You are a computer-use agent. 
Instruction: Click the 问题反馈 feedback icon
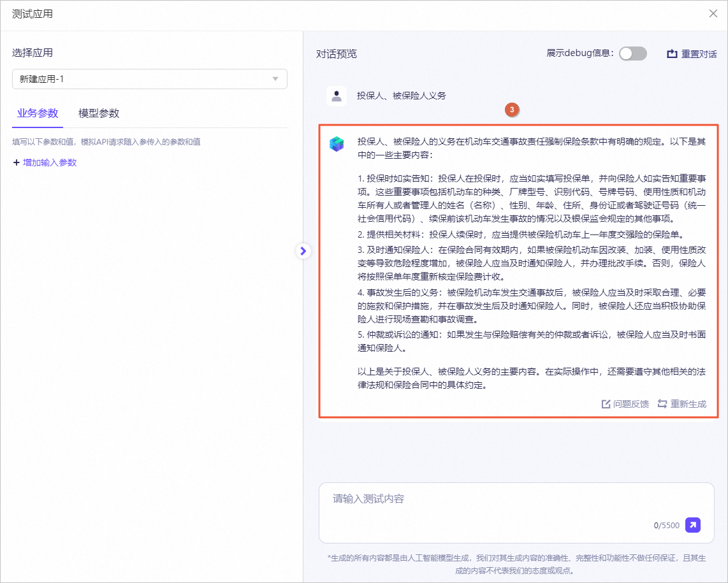pyautogui.click(x=606, y=404)
